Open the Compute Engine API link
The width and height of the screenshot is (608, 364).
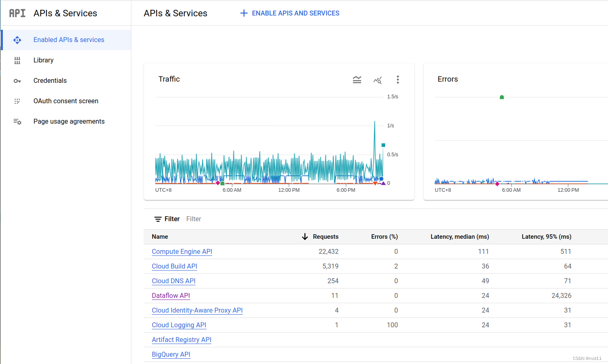[182, 252]
